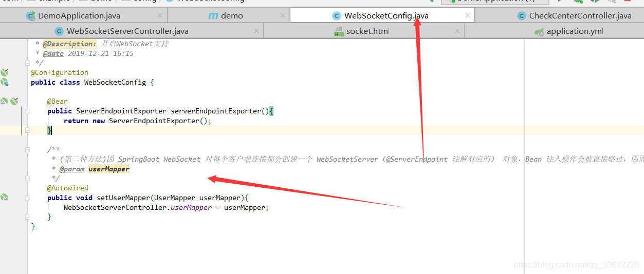The image size is (644, 274).
Task: Close the WebSocketConfig.java tab
Action: pos(467,16)
